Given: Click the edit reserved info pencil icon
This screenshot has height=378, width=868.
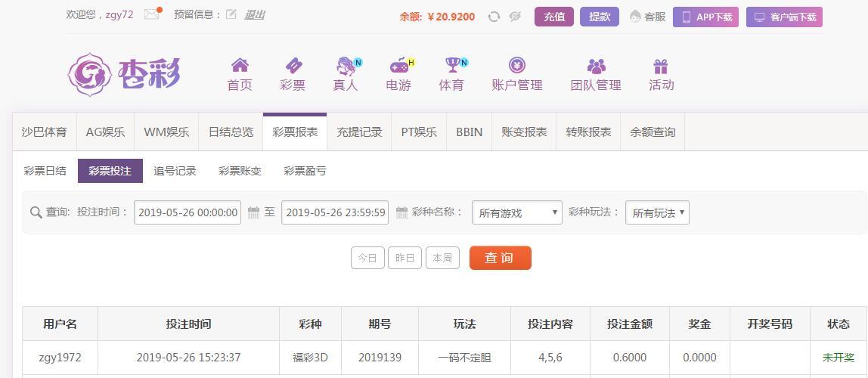Looking at the screenshot, I should click(231, 14).
